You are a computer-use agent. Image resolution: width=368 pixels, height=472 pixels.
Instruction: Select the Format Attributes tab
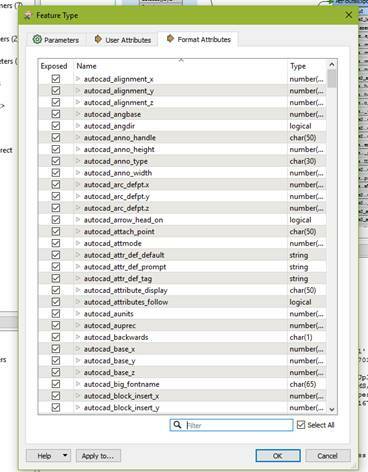(x=198, y=39)
